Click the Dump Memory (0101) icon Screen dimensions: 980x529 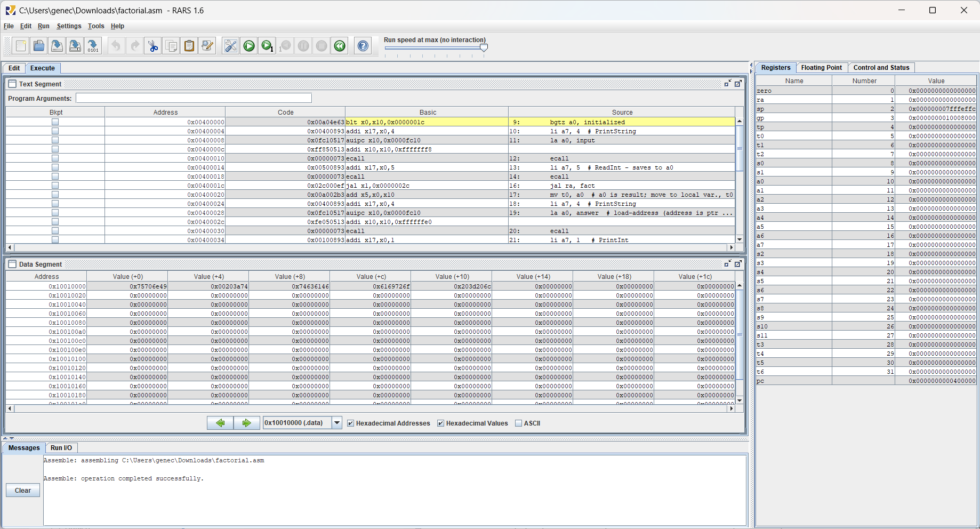[x=93, y=46]
